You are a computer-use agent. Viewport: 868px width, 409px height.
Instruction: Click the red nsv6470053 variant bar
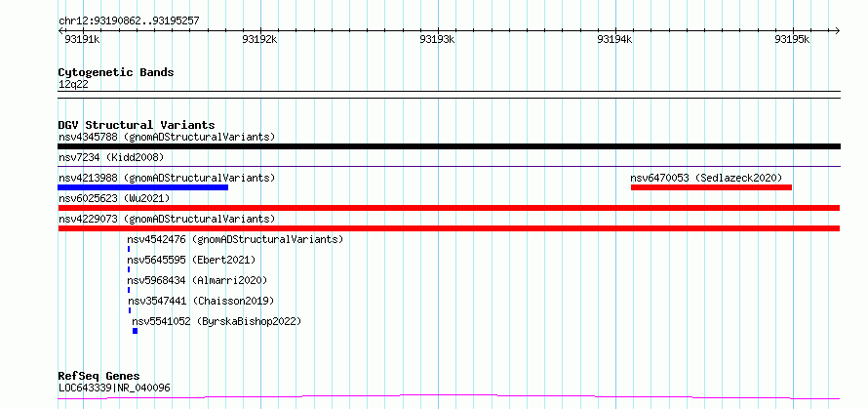tap(711, 187)
